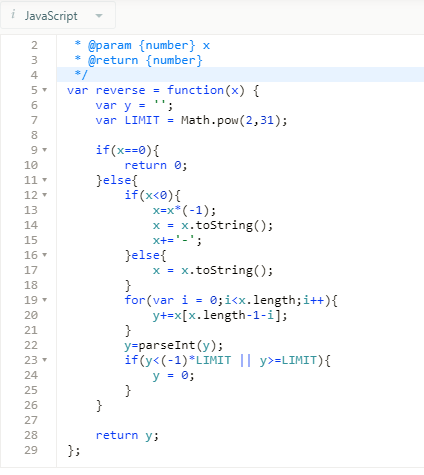Click 'x+='-';' on line 15
The width and height of the screenshot is (424, 475).
[x=177, y=240]
